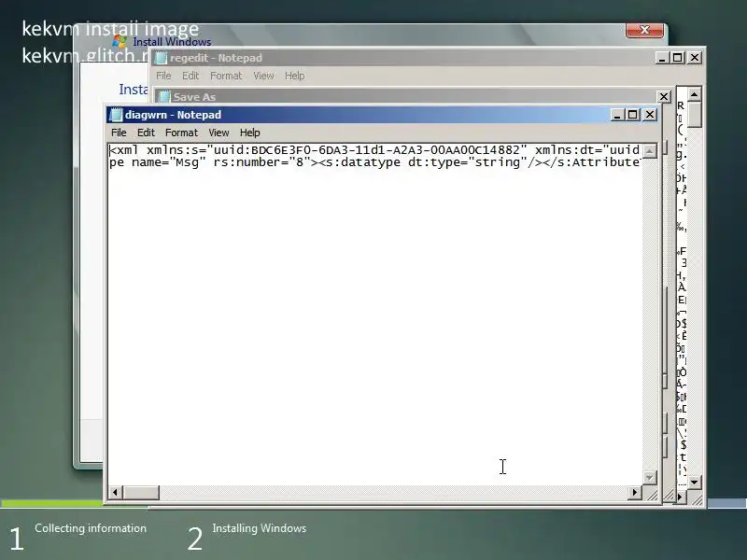Screen dimensions: 747x560
Task: Open Edit menu in regedit Notepad
Action: point(190,76)
